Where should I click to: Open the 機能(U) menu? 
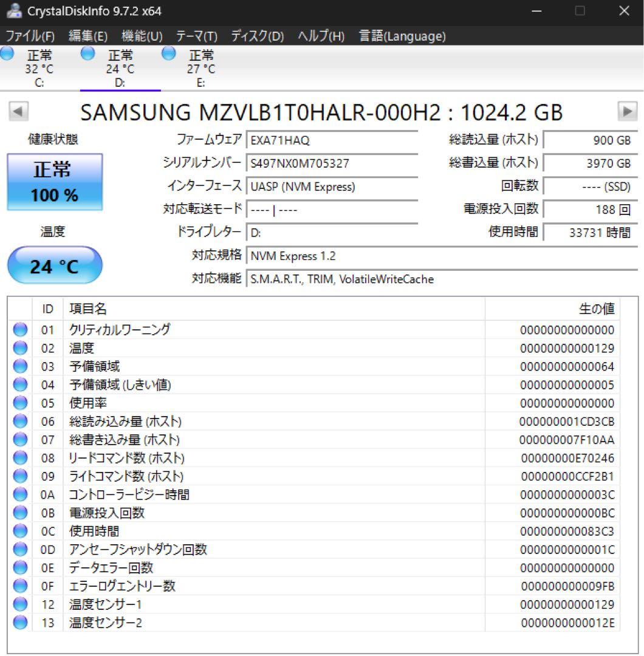pos(140,36)
